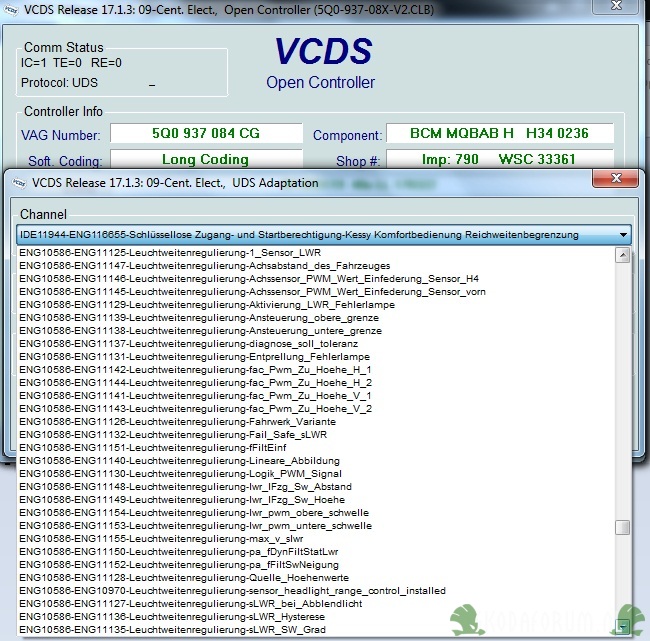Click the Long Coding button
Screen dimensions: 650x641
(x=205, y=160)
